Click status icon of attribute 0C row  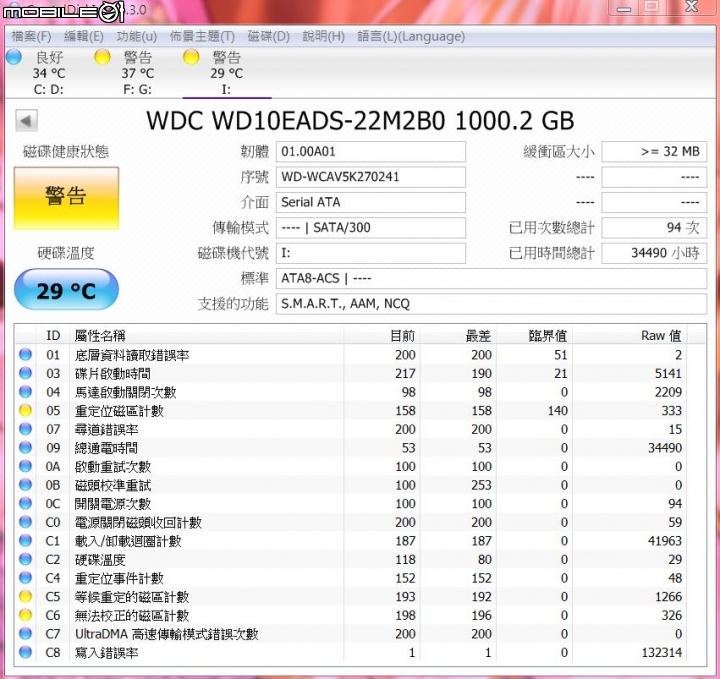[x=26, y=504]
